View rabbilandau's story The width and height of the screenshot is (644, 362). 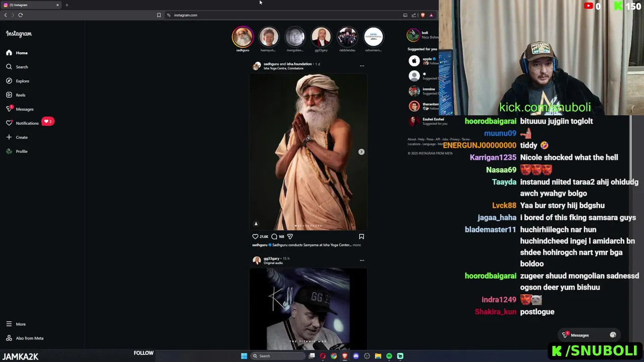(347, 37)
